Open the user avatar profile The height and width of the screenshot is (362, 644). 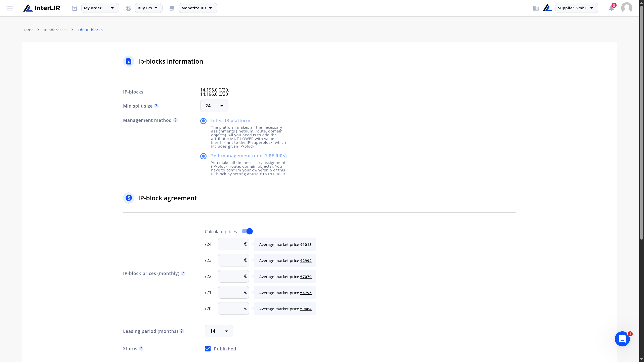[x=626, y=8]
